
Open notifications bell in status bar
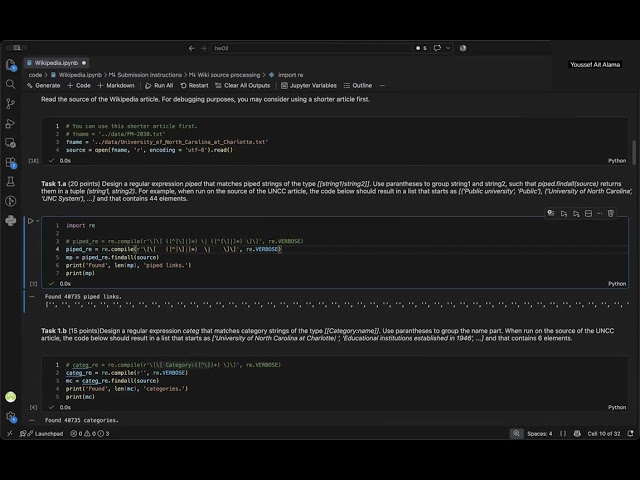click(x=631, y=433)
